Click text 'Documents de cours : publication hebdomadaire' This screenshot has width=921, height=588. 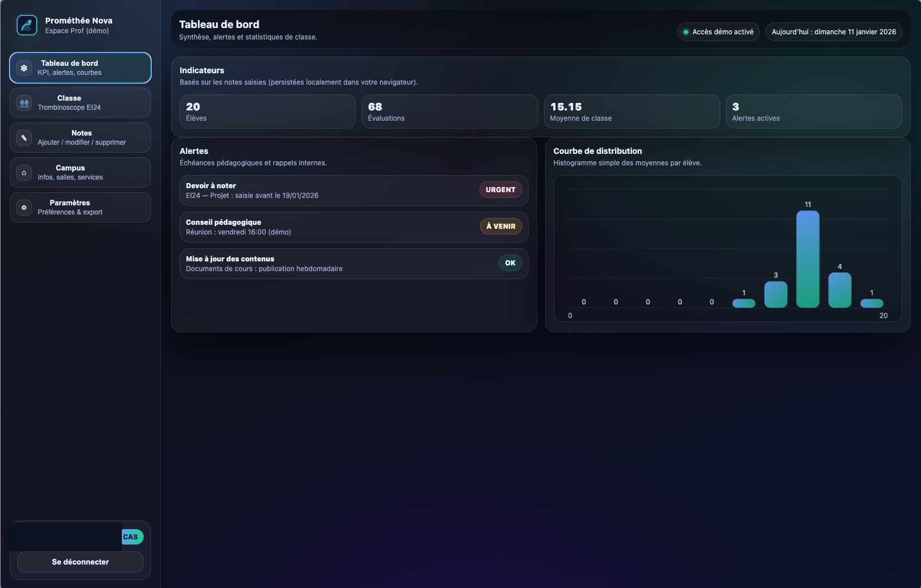click(264, 269)
